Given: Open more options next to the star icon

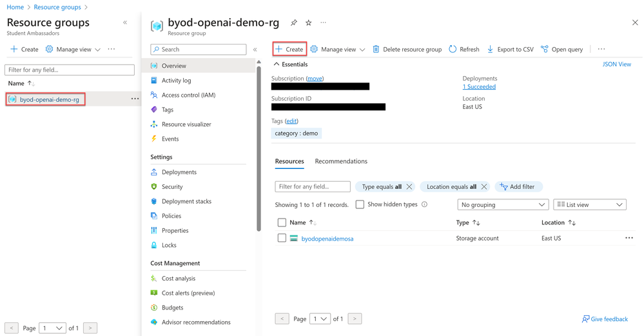Looking at the screenshot, I should [323, 23].
